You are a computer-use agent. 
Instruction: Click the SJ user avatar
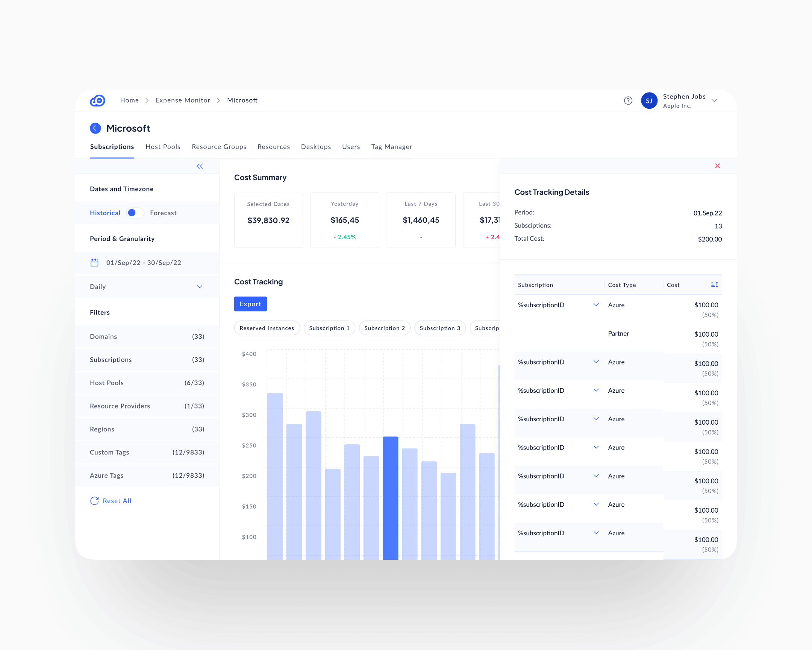coord(649,100)
